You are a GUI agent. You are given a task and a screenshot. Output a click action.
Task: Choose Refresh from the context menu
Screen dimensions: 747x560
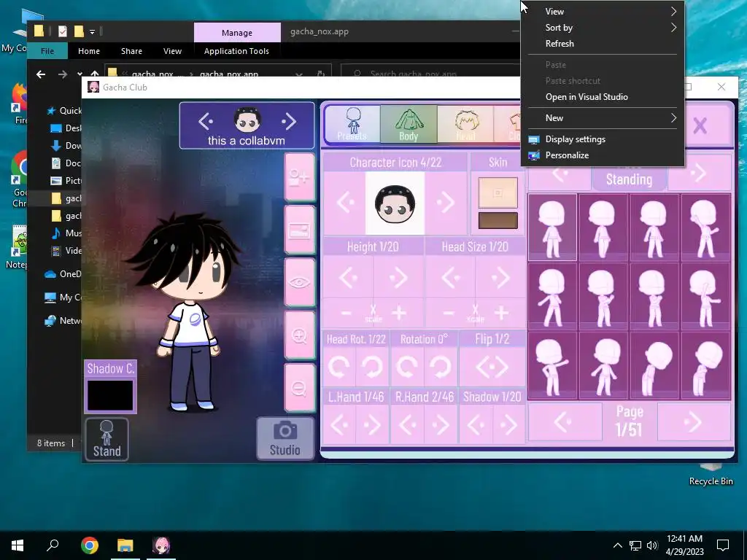pyautogui.click(x=603, y=43)
